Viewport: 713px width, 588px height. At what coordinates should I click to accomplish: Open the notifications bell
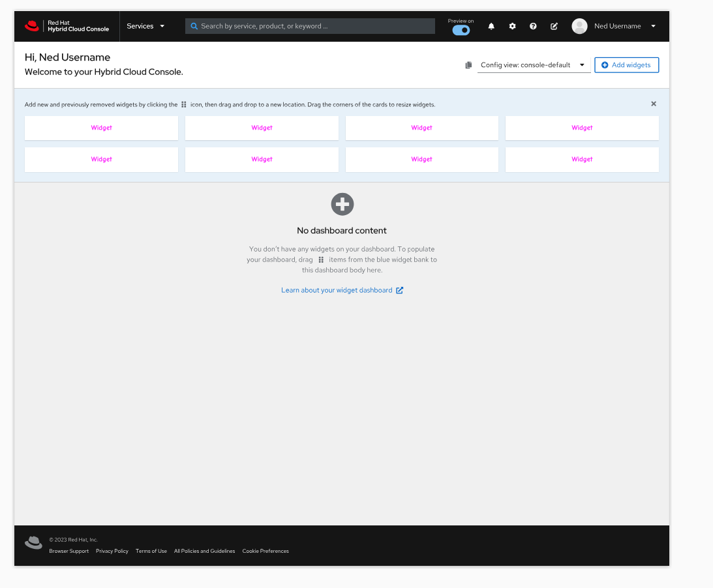click(491, 26)
